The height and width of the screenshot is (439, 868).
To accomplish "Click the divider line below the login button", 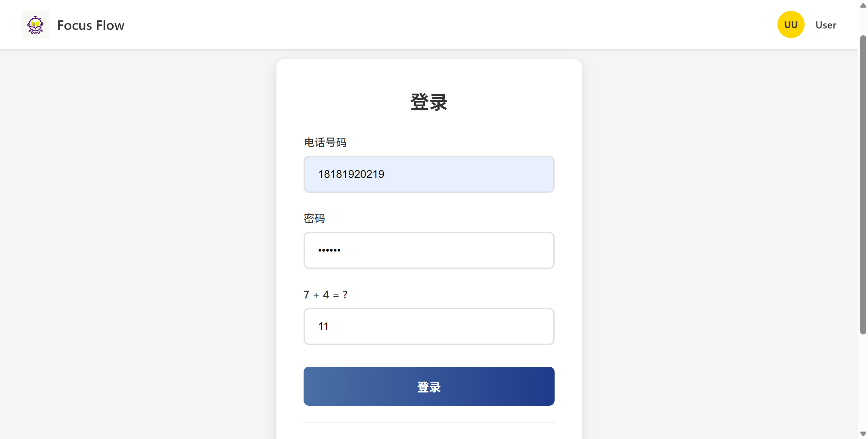I will pyautogui.click(x=428, y=423).
